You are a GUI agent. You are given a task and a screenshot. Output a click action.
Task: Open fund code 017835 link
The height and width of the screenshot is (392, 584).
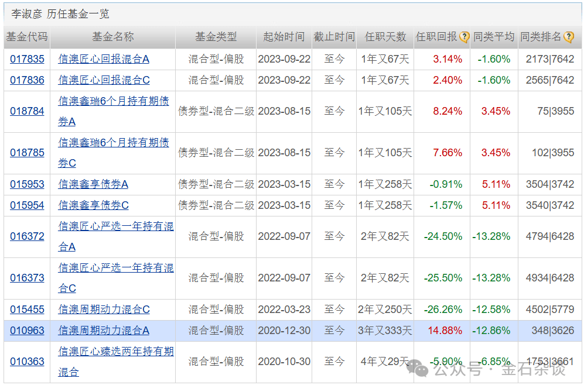[x=27, y=59]
